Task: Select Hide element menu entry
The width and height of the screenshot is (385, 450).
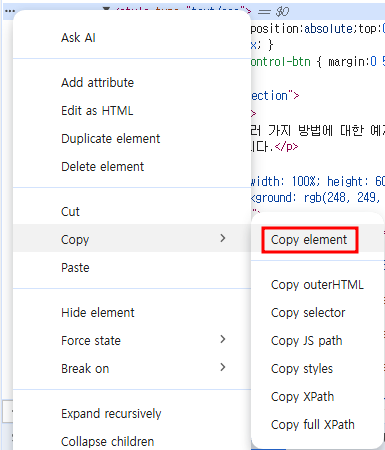Action: click(132, 313)
